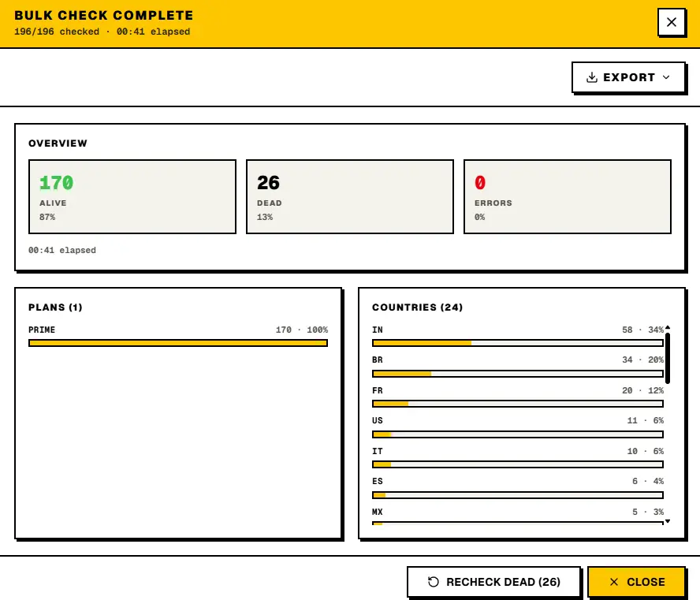Image resolution: width=700 pixels, height=600 pixels.
Task: Click the Export chevron arrow
Action: (666, 77)
